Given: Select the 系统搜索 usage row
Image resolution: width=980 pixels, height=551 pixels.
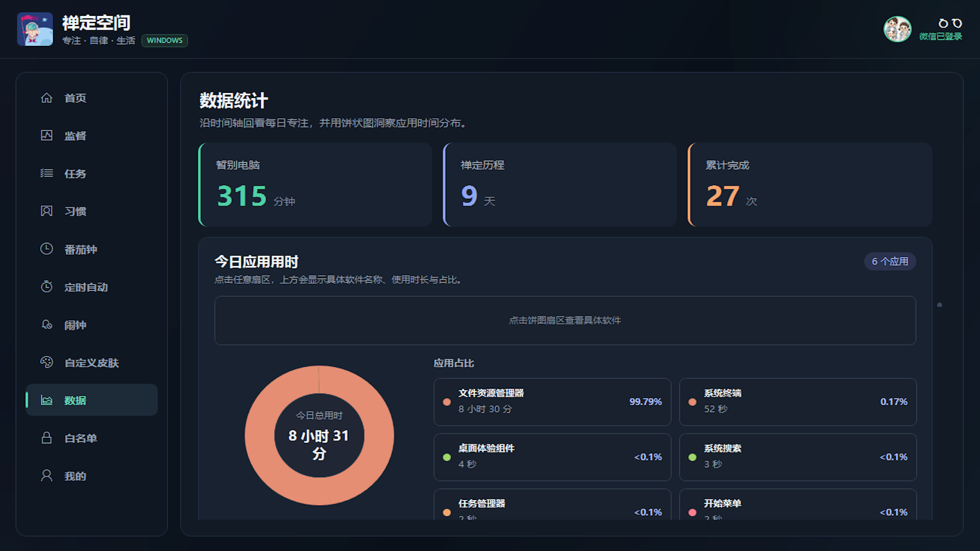Looking at the screenshot, I should point(798,457).
